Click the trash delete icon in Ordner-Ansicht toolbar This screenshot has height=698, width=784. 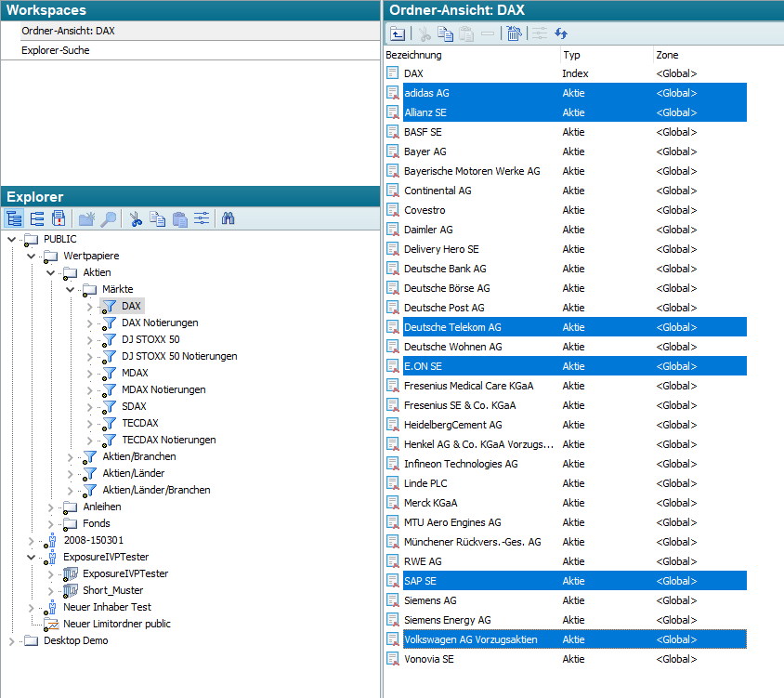point(515,33)
